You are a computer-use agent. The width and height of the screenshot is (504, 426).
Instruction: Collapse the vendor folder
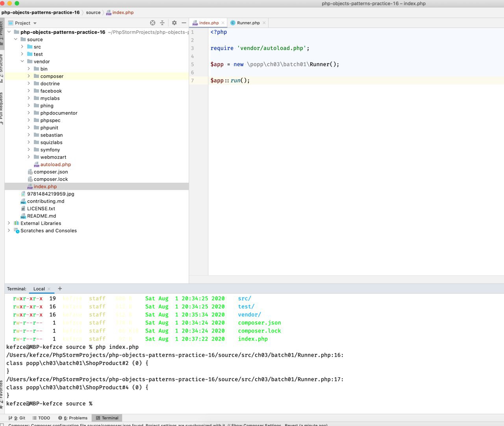(22, 61)
